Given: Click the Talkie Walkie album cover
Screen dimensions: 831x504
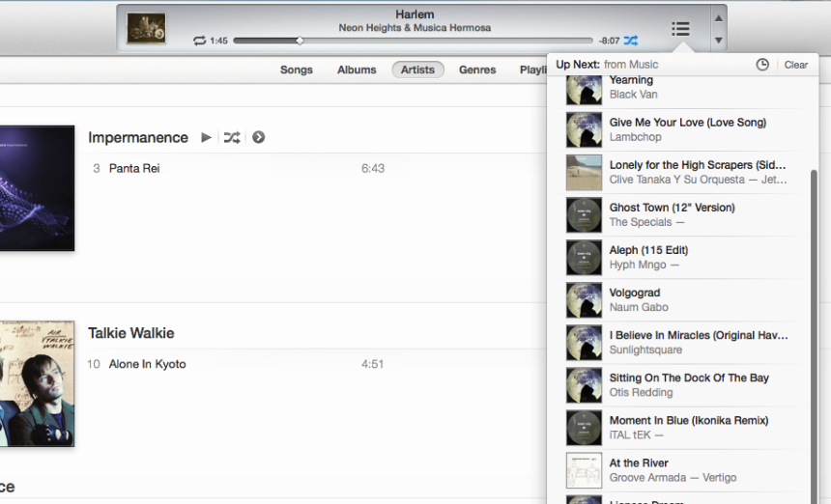Looking at the screenshot, I should click(x=37, y=384).
